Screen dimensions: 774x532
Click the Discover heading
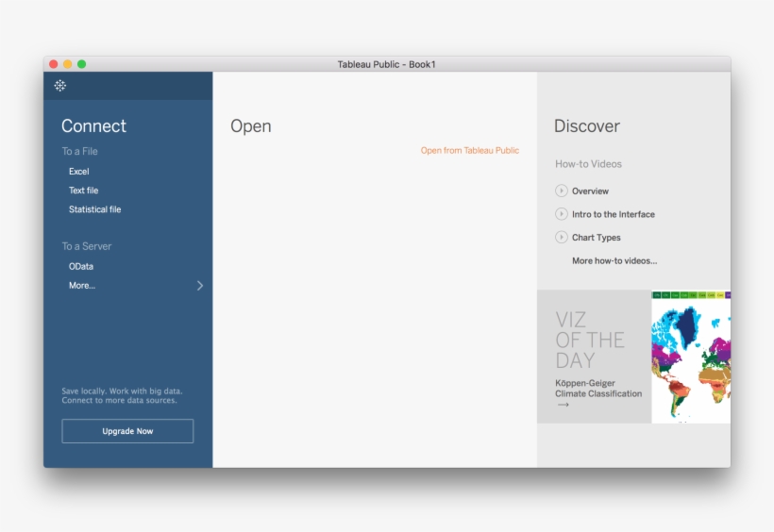point(587,125)
